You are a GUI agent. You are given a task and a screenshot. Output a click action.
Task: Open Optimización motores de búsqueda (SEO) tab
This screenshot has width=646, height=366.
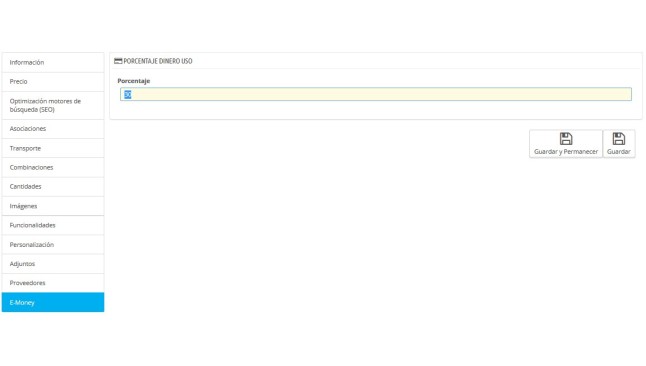click(53, 105)
